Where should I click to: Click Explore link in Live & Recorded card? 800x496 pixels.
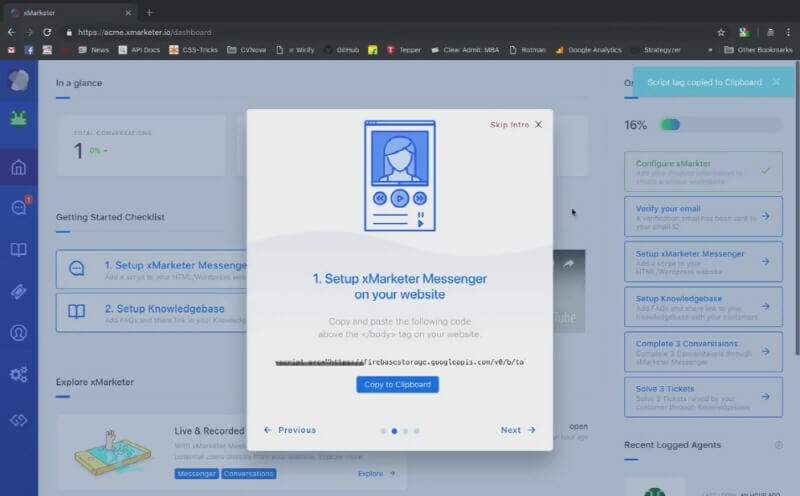point(377,474)
